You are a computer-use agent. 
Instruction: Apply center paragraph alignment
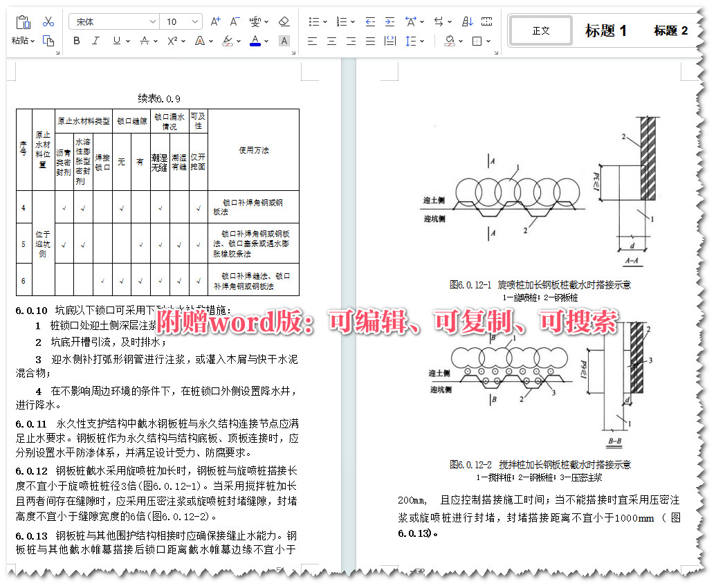coord(332,41)
